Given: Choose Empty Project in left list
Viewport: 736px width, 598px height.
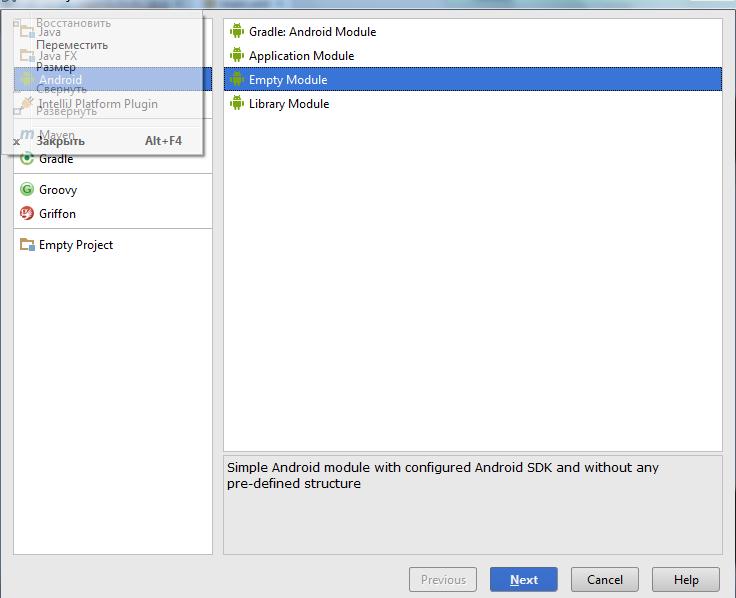Looking at the screenshot, I should click(x=113, y=245).
